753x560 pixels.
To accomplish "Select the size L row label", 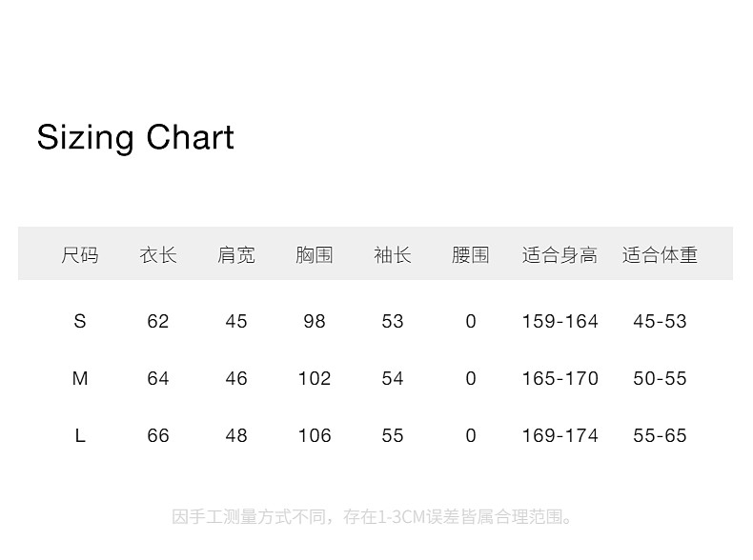I will pyautogui.click(x=80, y=436).
